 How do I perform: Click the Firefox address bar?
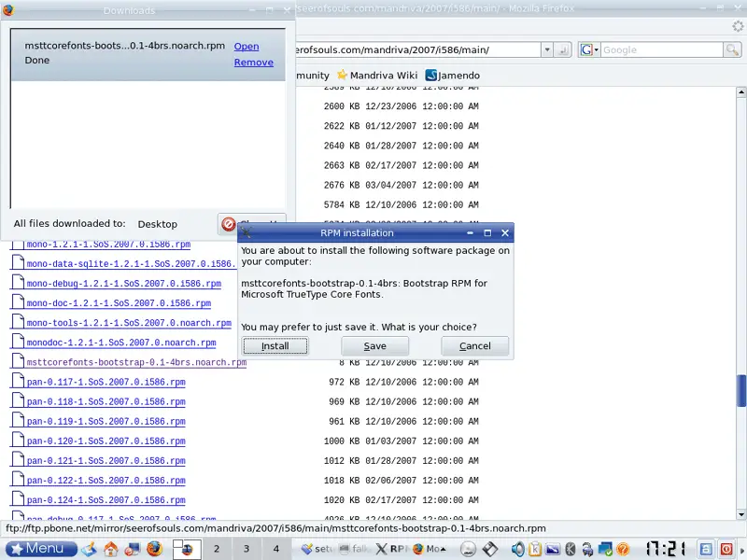pyautogui.click(x=417, y=49)
